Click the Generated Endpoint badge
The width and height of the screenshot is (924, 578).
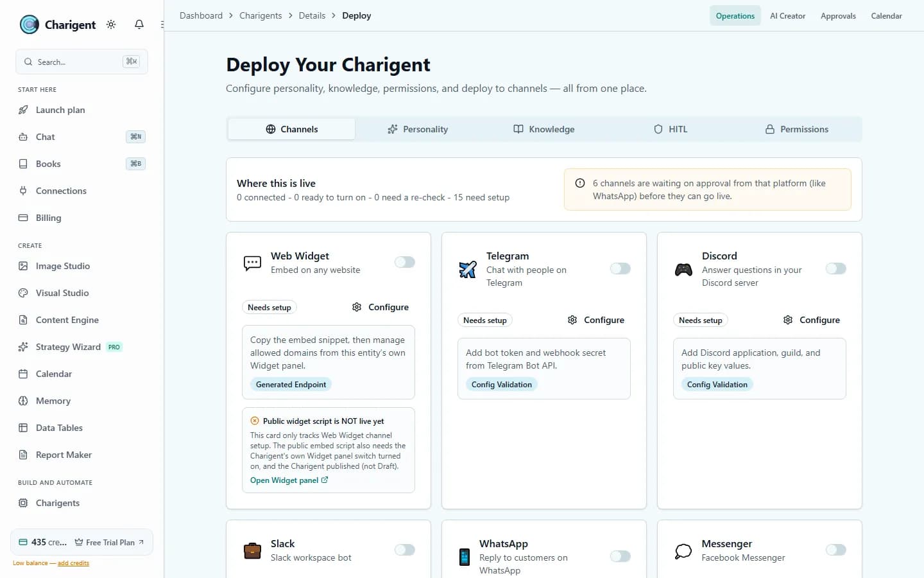291,385
